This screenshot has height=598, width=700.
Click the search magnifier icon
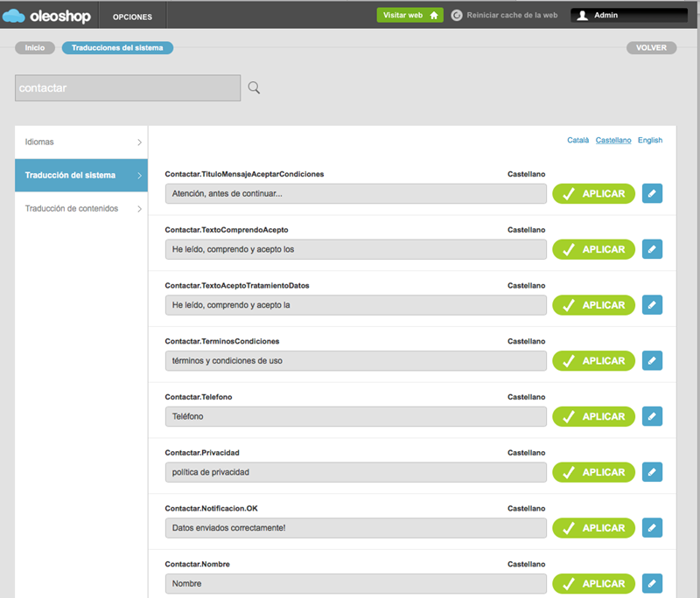255,87
